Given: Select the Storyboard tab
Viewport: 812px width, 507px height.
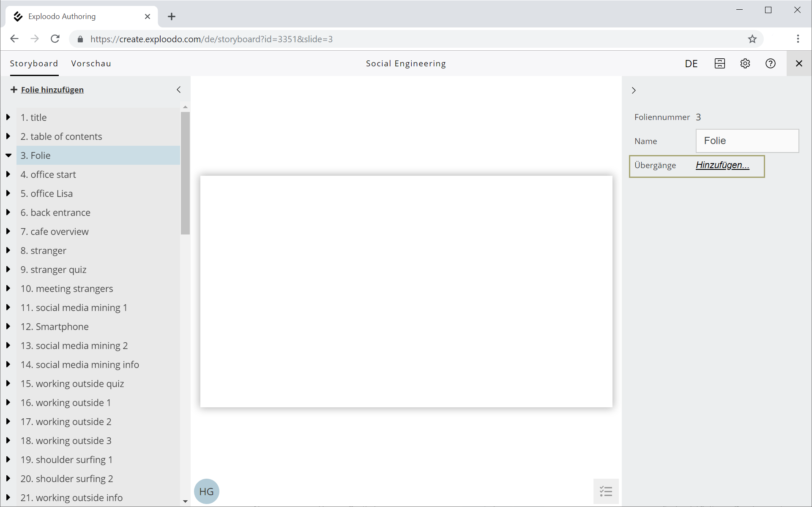Looking at the screenshot, I should click(x=34, y=63).
